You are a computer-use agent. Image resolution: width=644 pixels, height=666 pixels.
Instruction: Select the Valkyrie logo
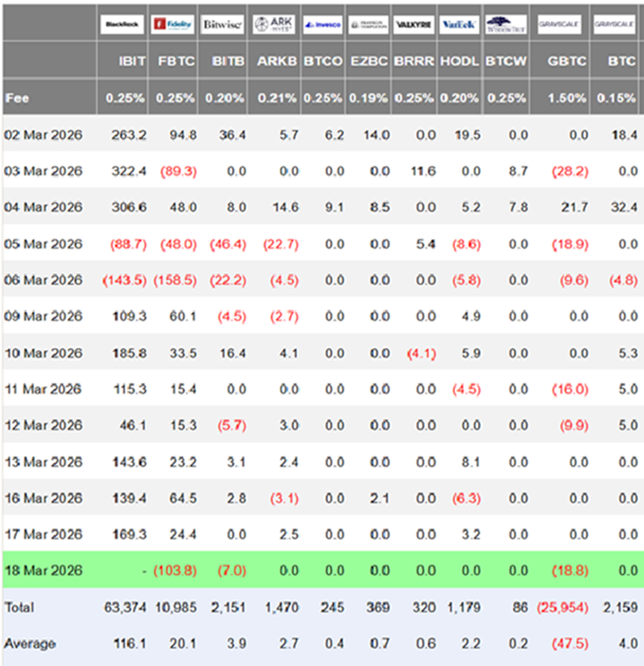(x=412, y=24)
